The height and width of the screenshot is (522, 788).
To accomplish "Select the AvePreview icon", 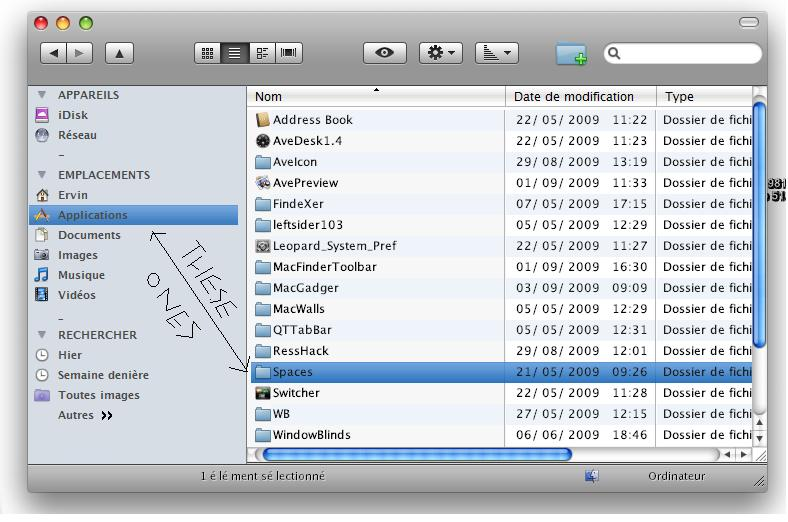I will click(x=262, y=183).
